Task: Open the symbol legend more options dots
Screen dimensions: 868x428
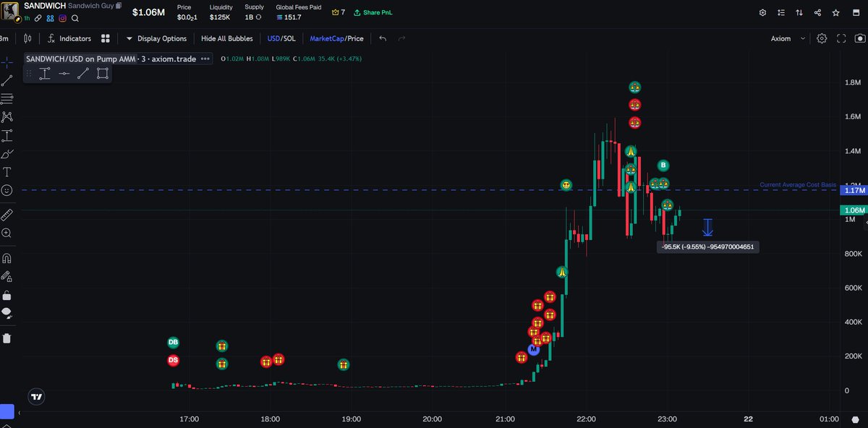Action: (x=205, y=59)
